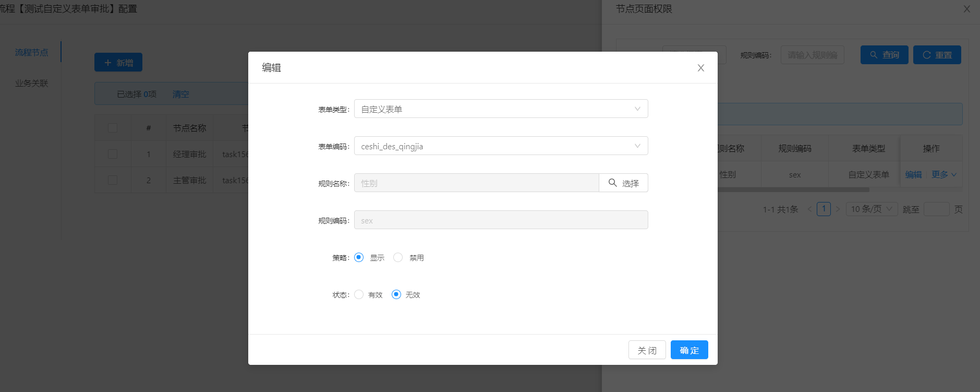
Task: Close the 节点页面权限 drawer with the X
Action: pyautogui.click(x=966, y=9)
